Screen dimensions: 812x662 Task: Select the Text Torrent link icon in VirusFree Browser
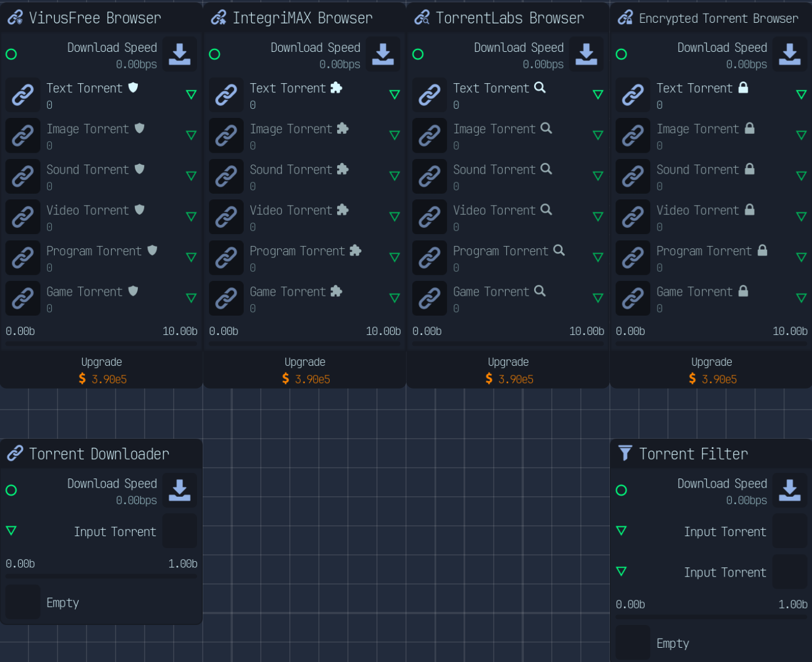coord(23,95)
